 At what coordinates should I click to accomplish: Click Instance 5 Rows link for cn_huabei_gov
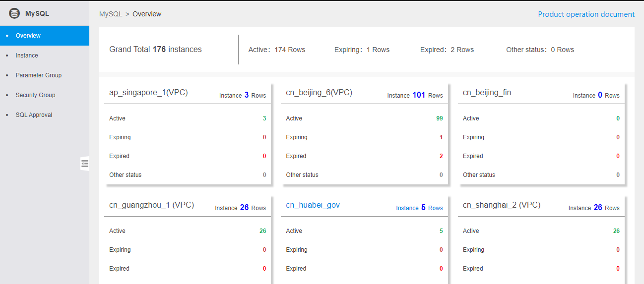pos(419,208)
